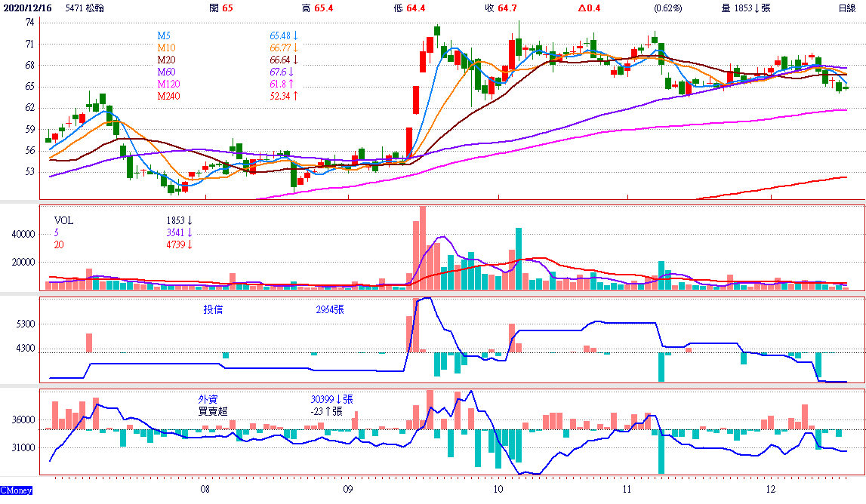Select the M10 moving average legend label
The image size is (866, 504).
tap(166, 48)
